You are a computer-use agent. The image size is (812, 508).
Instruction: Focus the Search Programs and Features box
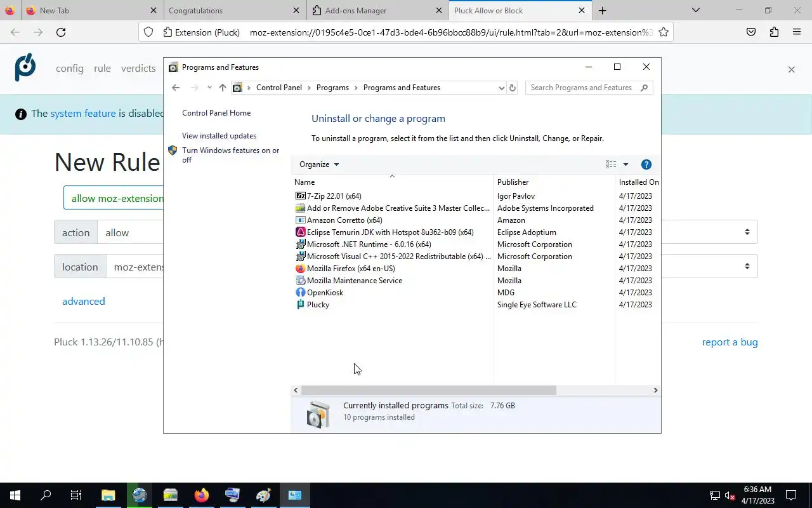589,88
